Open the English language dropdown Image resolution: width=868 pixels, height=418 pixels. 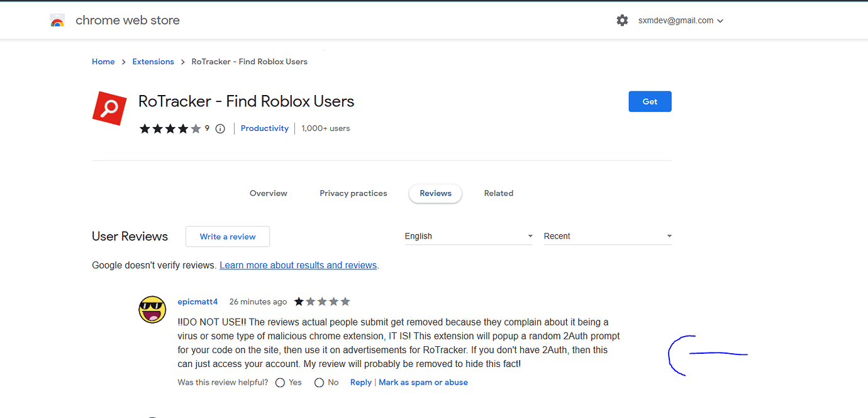coord(469,236)
